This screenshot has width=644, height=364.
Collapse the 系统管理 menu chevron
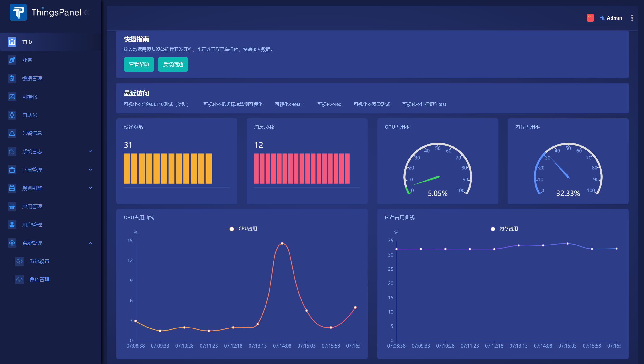90,243
